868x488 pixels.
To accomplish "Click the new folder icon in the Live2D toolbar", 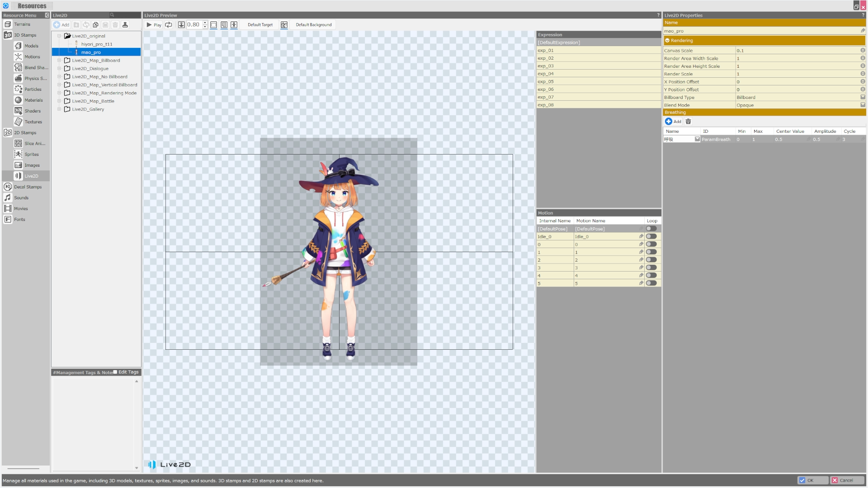I will pos(76,25).
